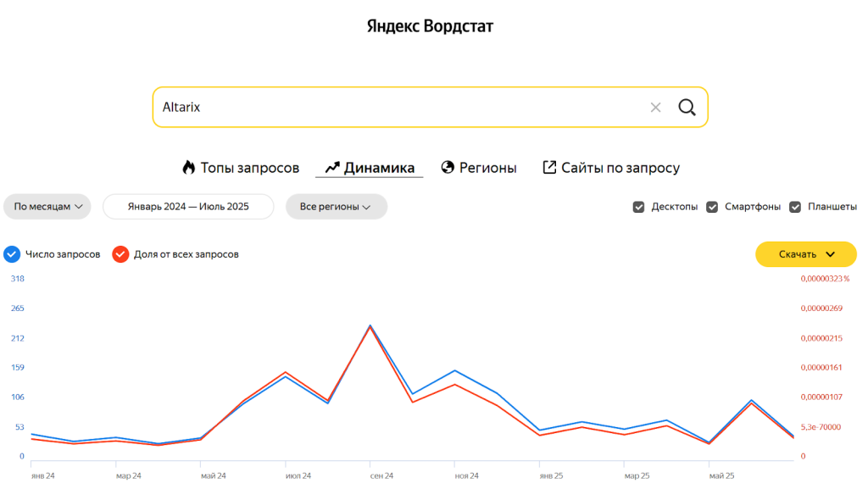Hide the red Доля от всех запросов series
This screenshot has height=489, width=868.
120,254
